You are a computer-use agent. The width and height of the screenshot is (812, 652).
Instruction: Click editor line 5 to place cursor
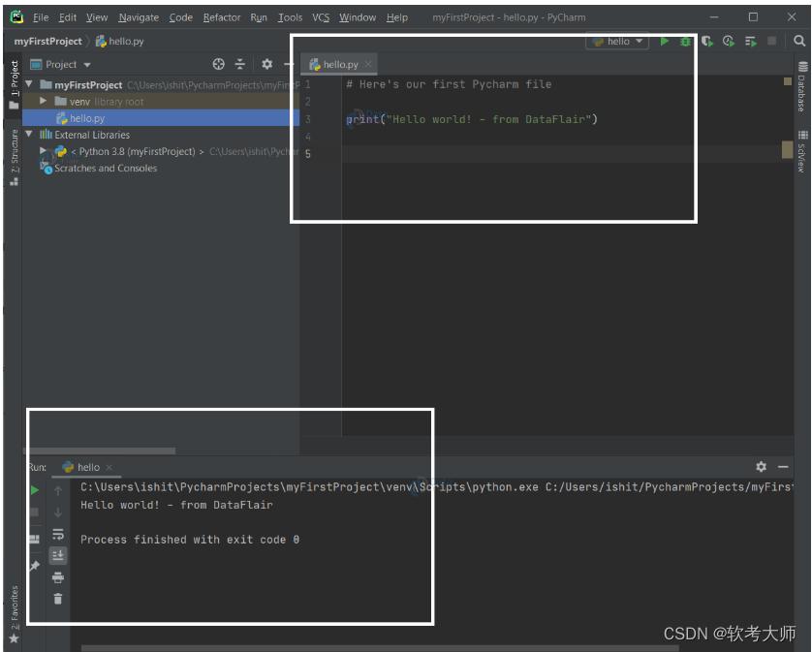(484, 153)
